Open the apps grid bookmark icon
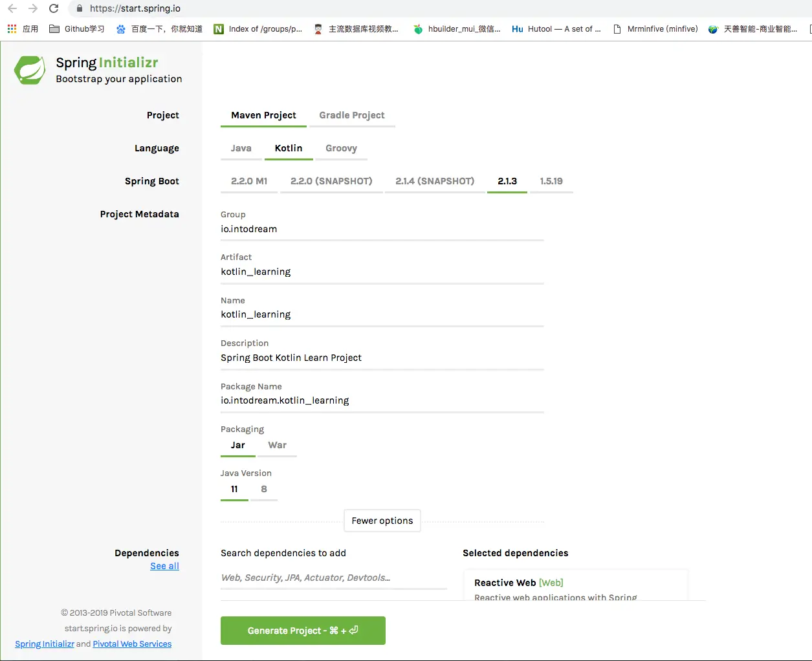812x661 pixels. point(12,29)
